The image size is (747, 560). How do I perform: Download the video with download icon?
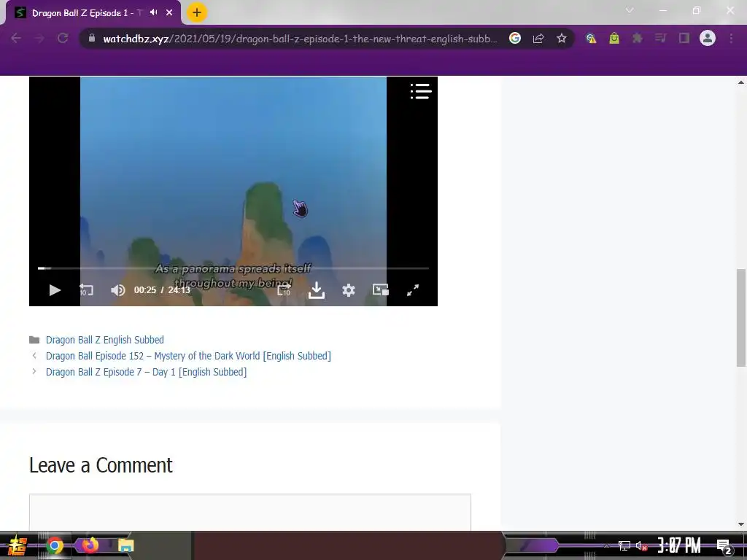tap(317, 290)
